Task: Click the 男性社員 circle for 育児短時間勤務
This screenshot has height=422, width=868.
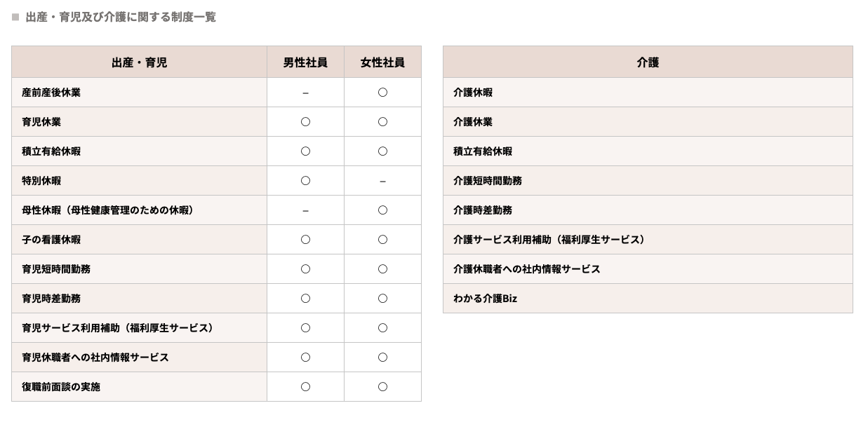Action: 305,269
